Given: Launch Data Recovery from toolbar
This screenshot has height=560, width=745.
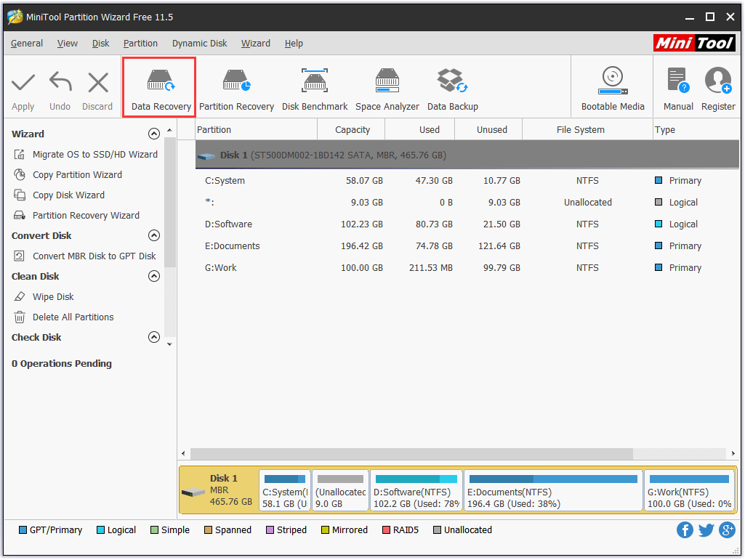Looking at the screenshot, I should point(160,87).
